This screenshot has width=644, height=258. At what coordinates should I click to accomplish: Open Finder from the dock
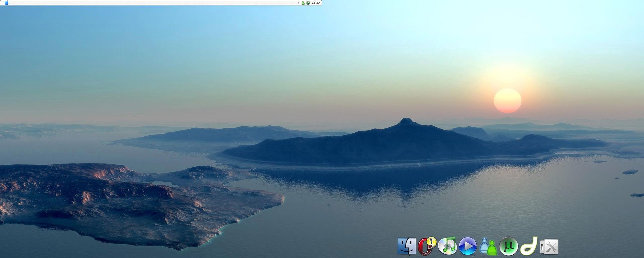407,247
